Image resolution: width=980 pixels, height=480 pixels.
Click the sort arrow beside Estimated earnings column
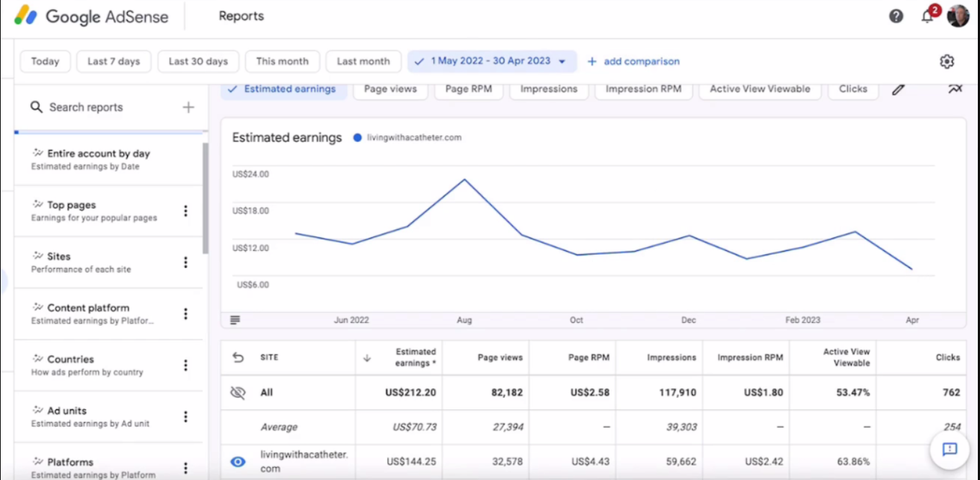click(366, 357)
